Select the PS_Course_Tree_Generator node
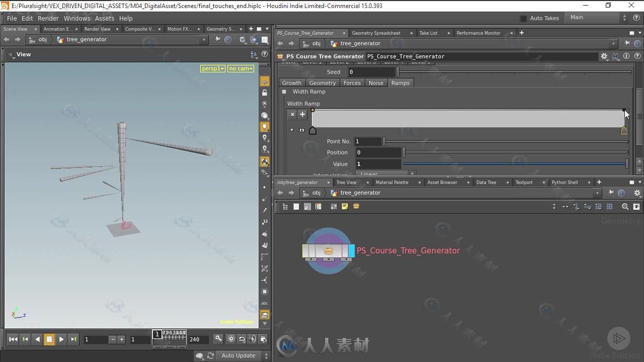 (x=329, y=250)
